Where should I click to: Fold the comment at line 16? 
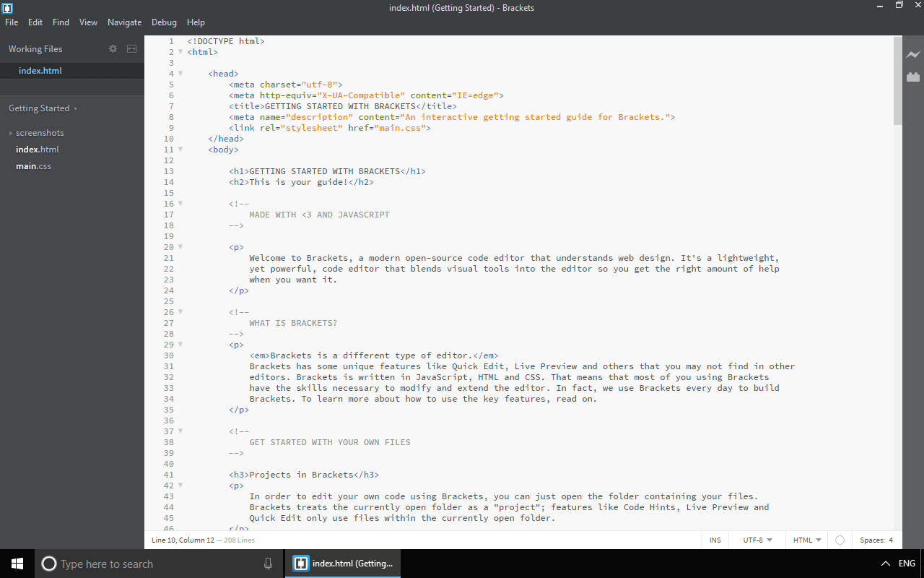[180, 204]
